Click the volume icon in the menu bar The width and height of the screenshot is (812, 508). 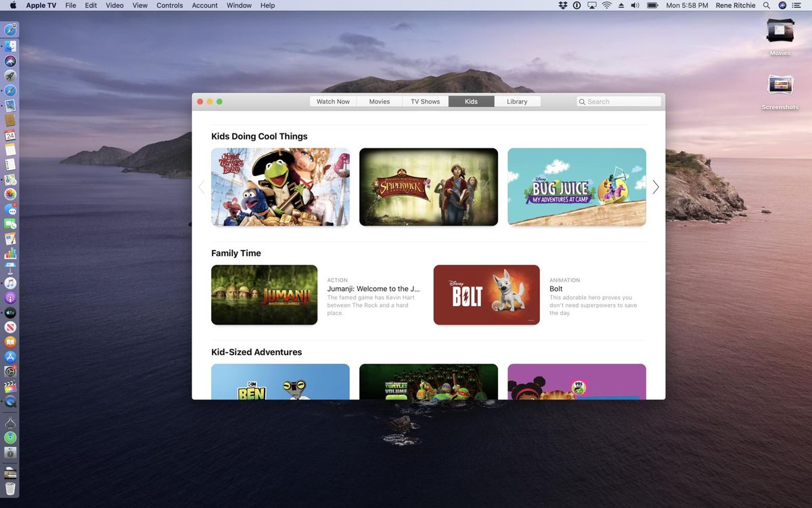click(635, 5)
